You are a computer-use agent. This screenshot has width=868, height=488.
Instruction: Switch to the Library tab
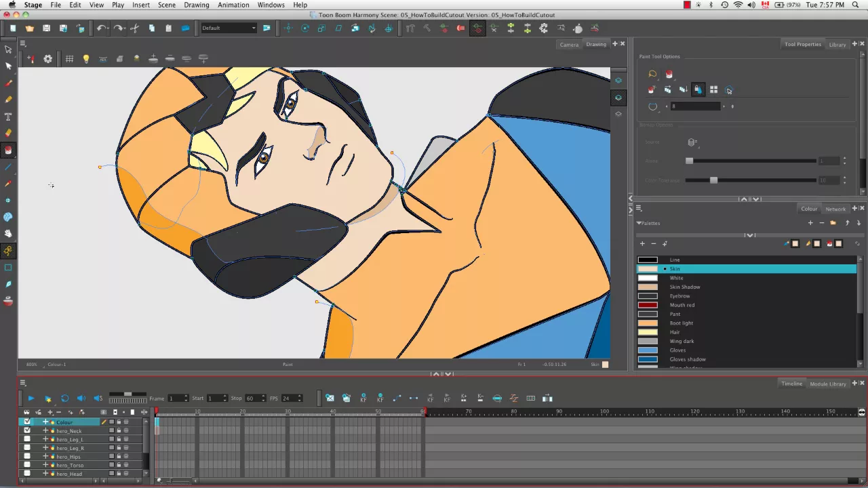(837, 45)
